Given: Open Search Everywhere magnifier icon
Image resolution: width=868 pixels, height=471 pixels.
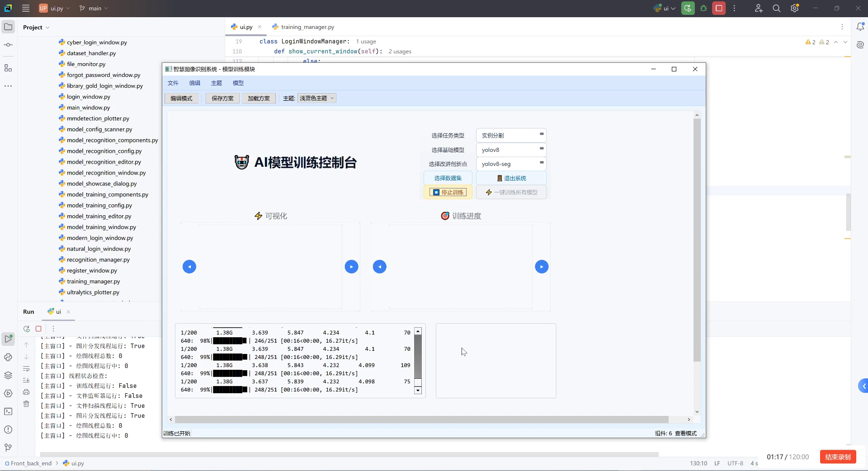Looking at the screenshot, I should [777, 8].
